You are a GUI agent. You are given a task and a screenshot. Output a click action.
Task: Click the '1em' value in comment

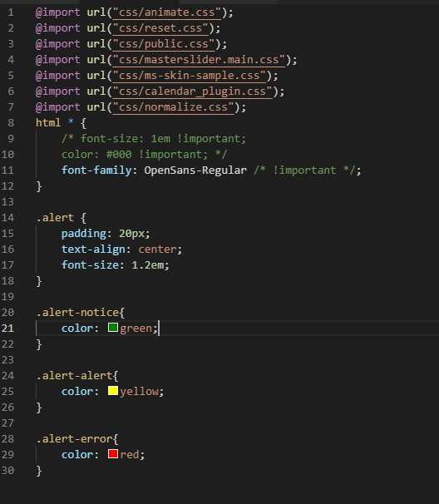click(x=160, y=139)
